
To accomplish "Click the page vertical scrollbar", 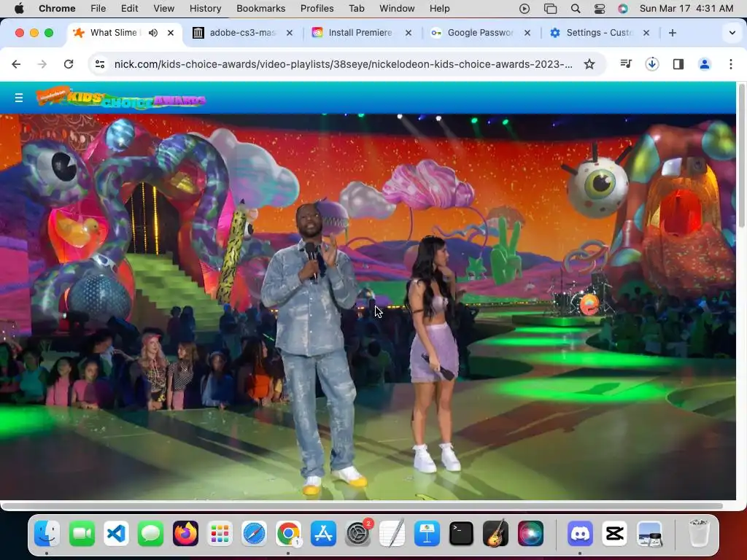I will pos(741,155).
